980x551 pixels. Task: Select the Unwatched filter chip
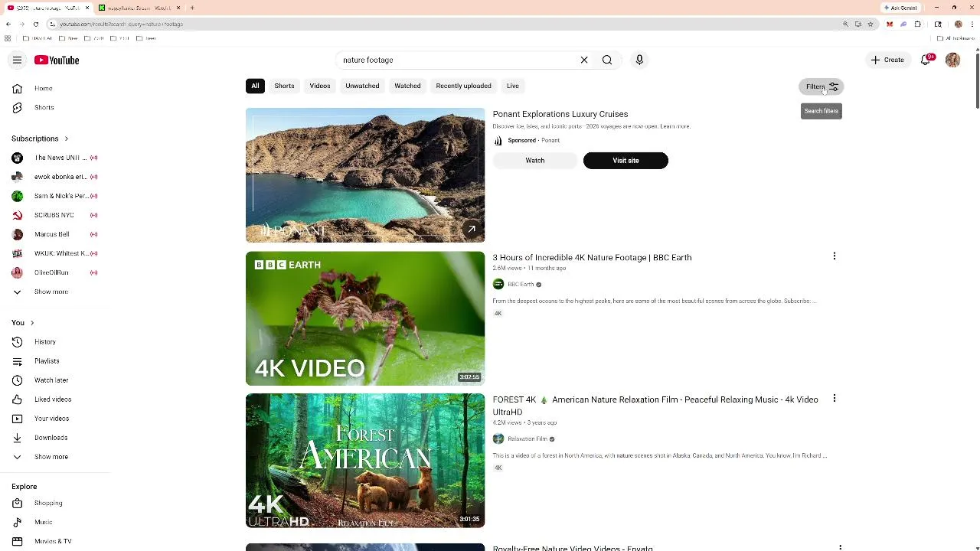click(362, 86)
